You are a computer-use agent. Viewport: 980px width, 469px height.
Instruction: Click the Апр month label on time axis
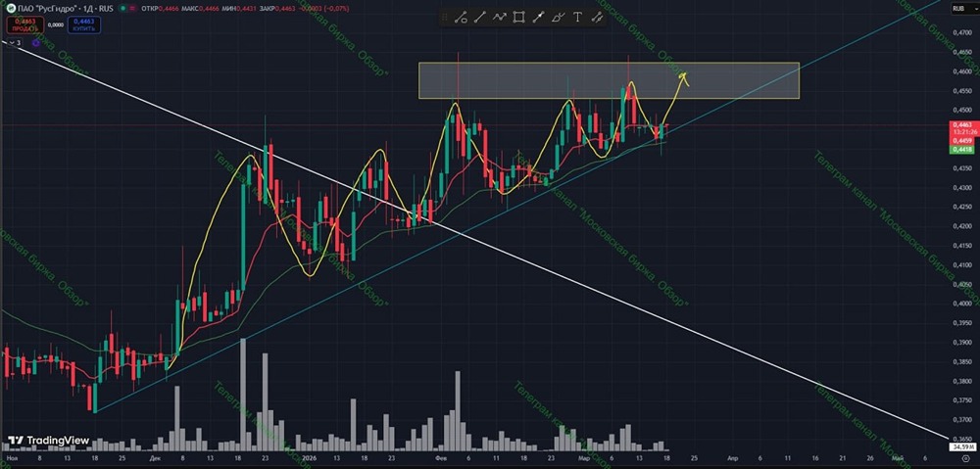coord(732,457)
